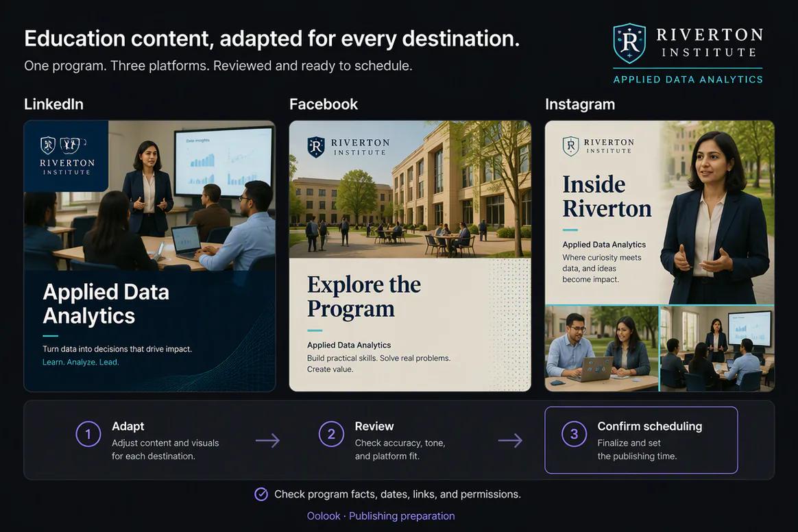Click Check accuracy, tone, and platform fit description
This screenshot has width=798, height=532.
pos(400,450)
